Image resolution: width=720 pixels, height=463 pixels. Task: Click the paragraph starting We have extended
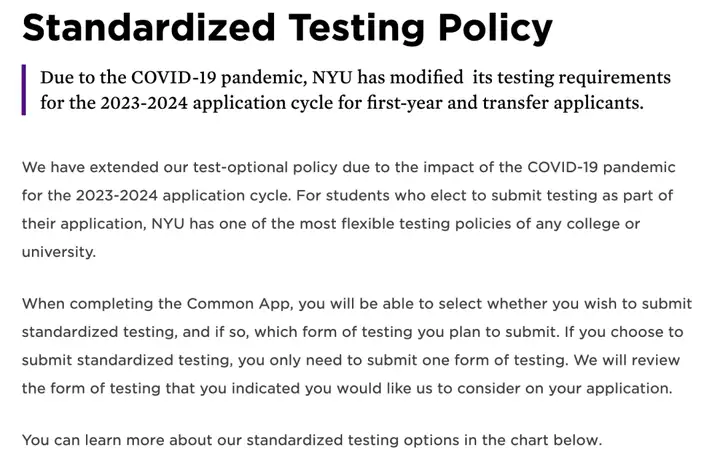[x=349, y=209]
